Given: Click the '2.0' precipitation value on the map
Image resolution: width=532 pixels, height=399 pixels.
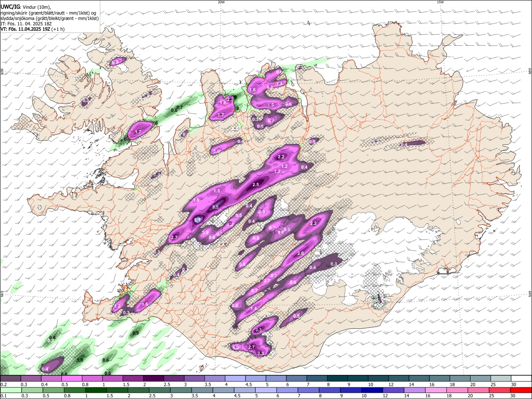Looking at the screenshot, I should pos(300,253).
